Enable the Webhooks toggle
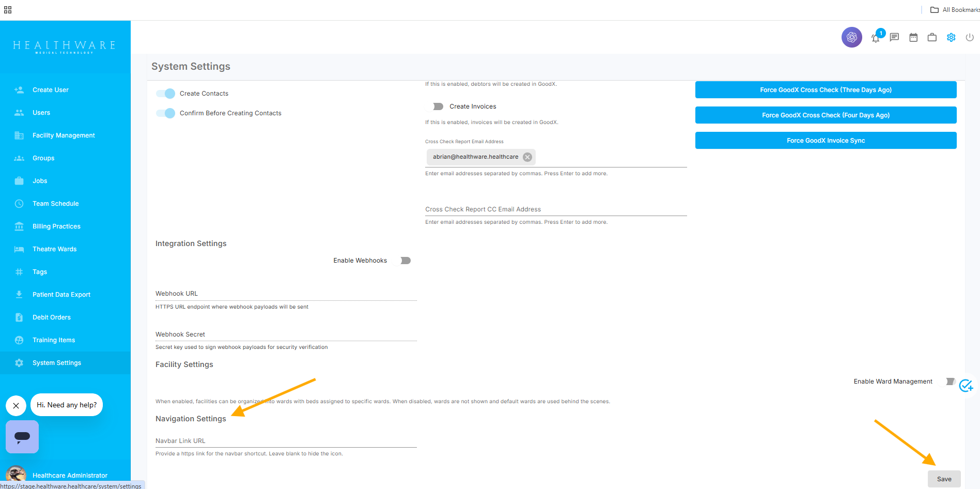The width and height of the screenshot is (980, 489). (x=403, y=261)
